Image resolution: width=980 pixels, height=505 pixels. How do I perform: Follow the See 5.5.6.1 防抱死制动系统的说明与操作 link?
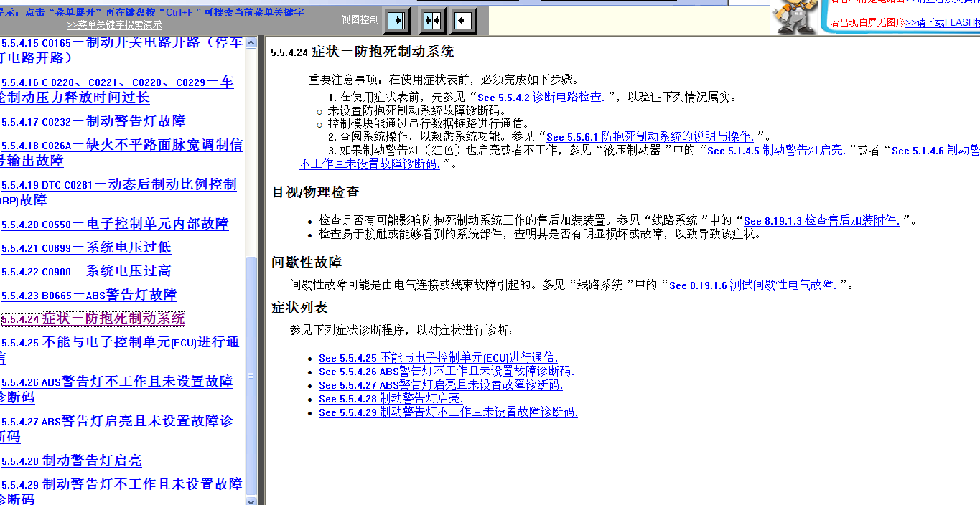pos(650,136)
